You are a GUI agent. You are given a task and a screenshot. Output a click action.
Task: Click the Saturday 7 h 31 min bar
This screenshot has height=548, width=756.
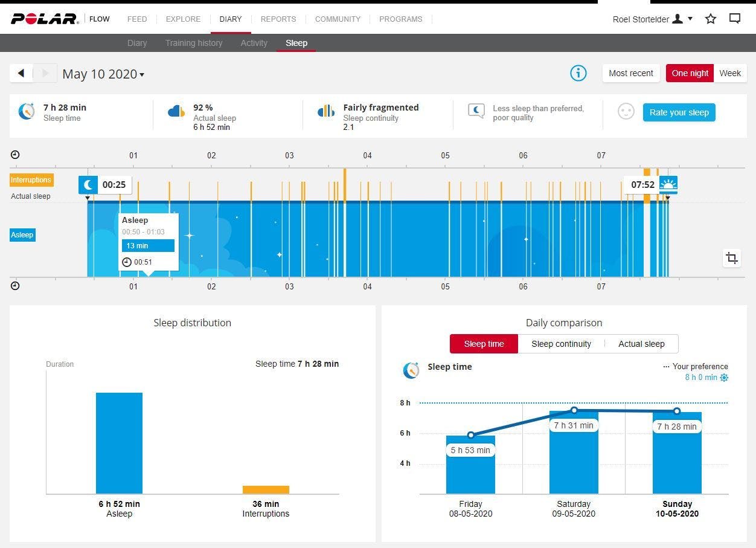click(x=574, y=453)
